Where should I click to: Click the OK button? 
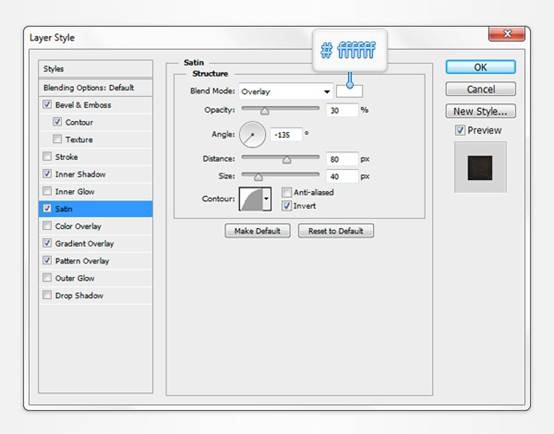(481, 67)
